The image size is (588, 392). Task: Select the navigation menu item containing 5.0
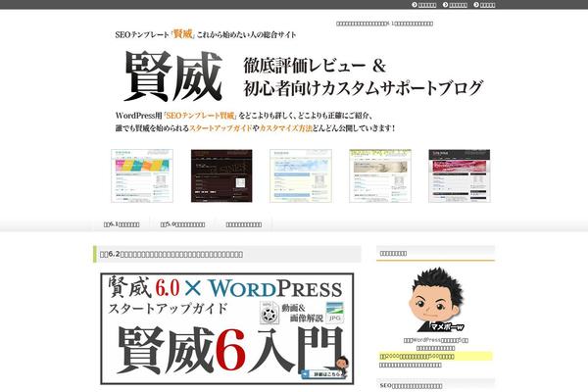pyautogui.click(x=182, y=224)
